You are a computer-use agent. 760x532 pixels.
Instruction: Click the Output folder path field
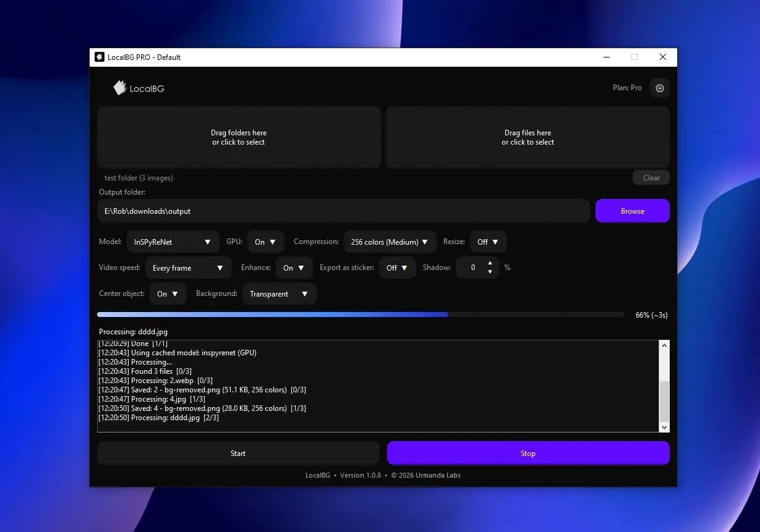[344, 211]
